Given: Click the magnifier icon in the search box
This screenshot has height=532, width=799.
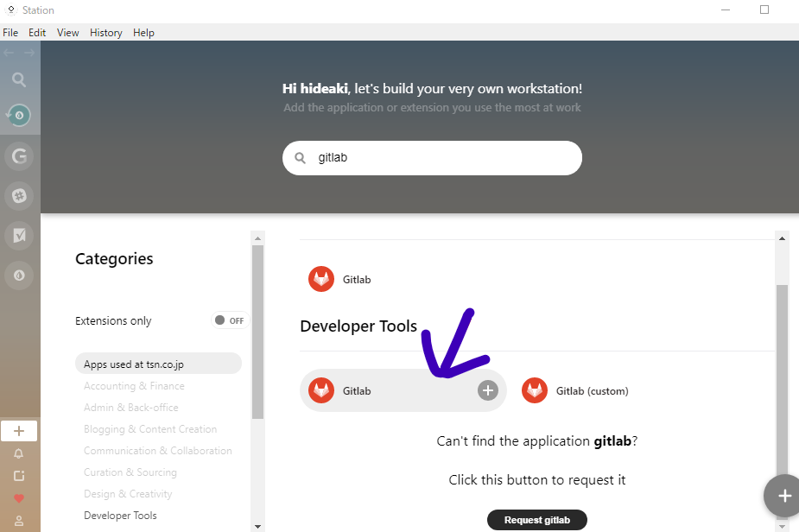Looking at the screenshot, I should click(300, 158).
